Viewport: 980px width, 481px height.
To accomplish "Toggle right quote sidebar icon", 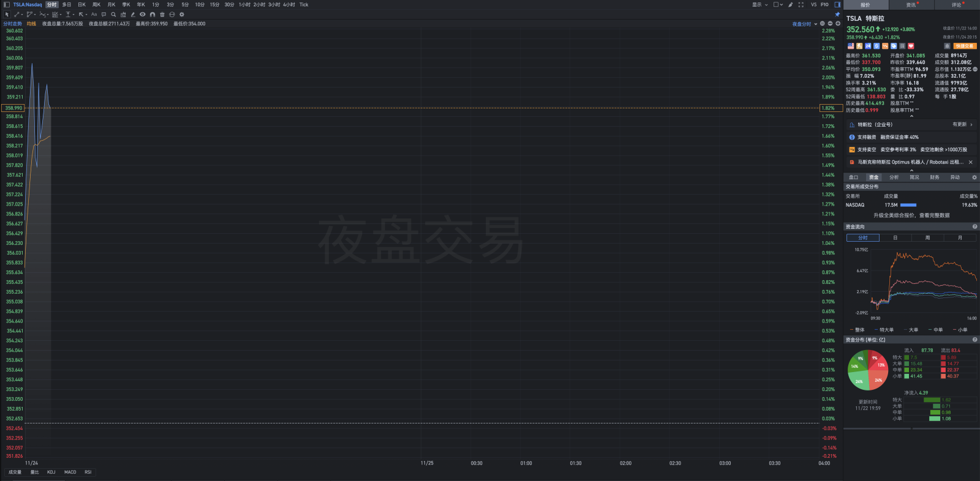I will [x=837, y=4].
